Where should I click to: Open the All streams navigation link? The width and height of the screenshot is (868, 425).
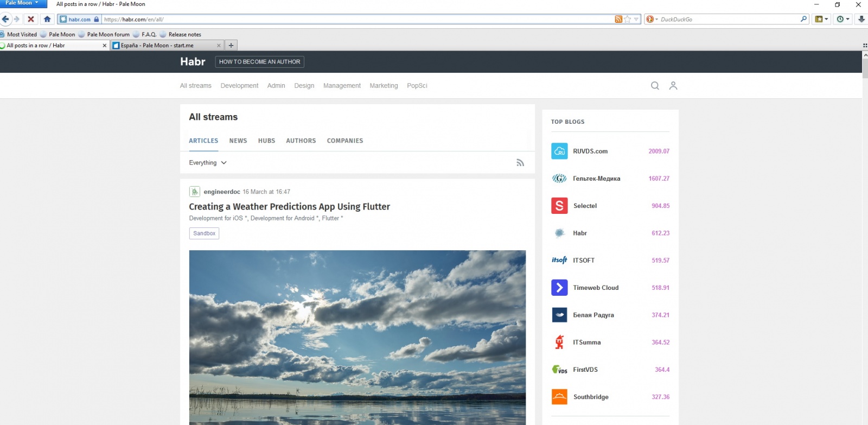pyautogui.click(x=196, y=86)
